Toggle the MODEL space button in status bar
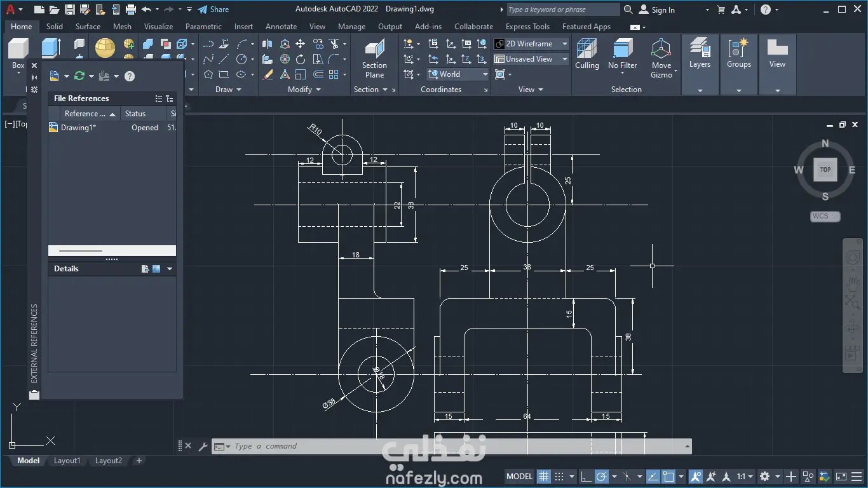 point(519,476)
